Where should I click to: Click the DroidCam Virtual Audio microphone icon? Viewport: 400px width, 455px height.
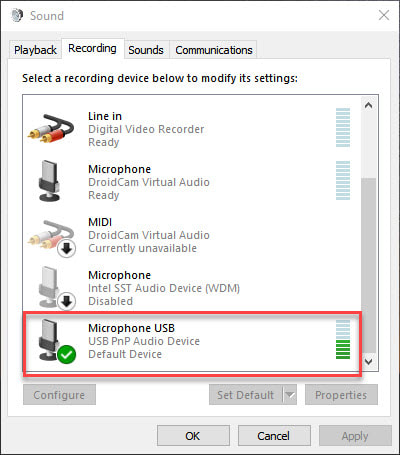(50, 181)
